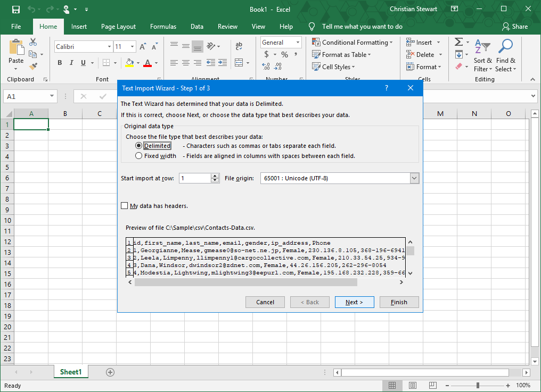Click the Start import at row field

(195, 178)
